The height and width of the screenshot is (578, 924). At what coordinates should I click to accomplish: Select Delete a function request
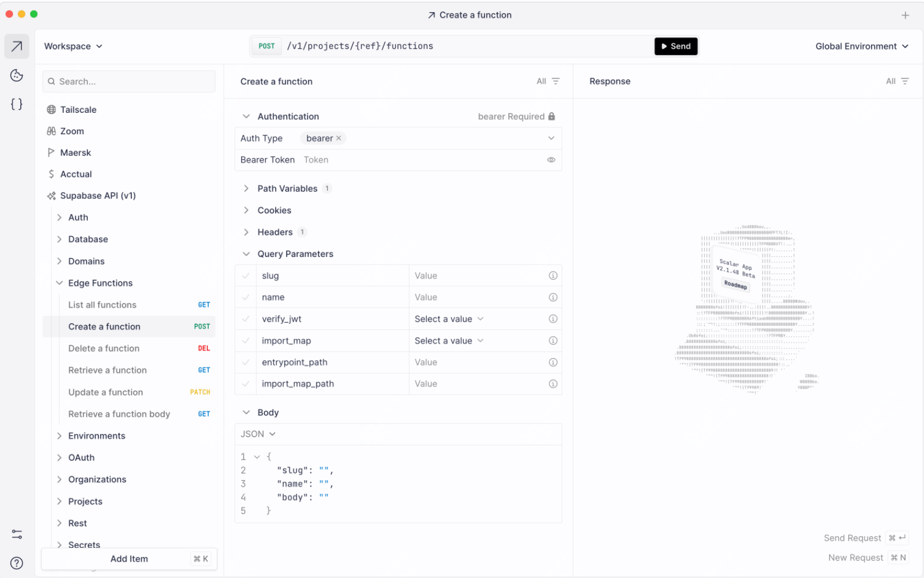[104, 348]
